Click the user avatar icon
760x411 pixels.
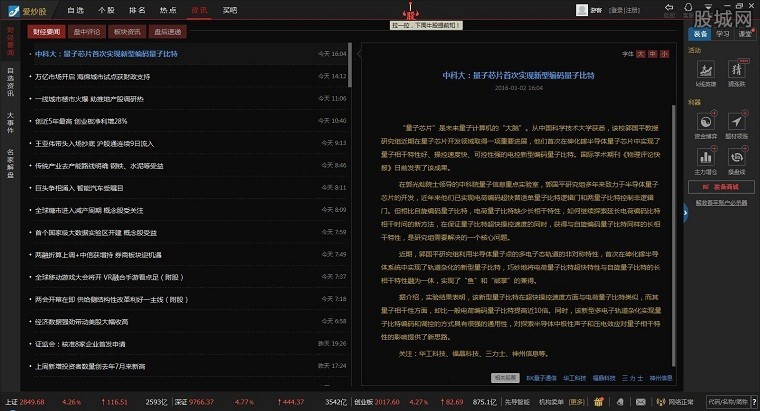tap(582, 10)
